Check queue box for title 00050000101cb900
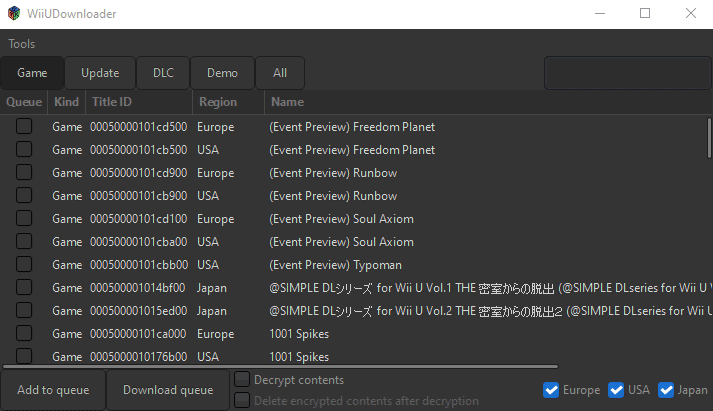Image resolution: width=713 pixels, height=411 pixels. (x=24, y=195)
